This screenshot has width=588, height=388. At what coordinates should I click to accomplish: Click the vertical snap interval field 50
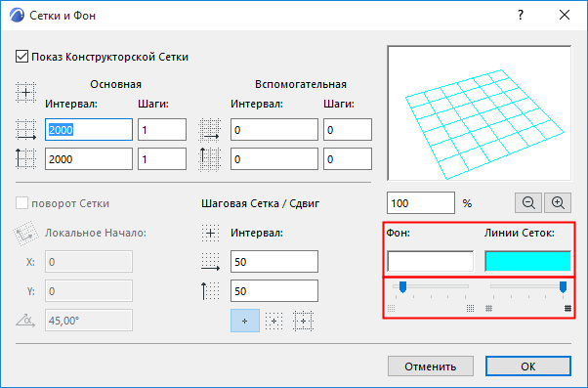point(274,291)
